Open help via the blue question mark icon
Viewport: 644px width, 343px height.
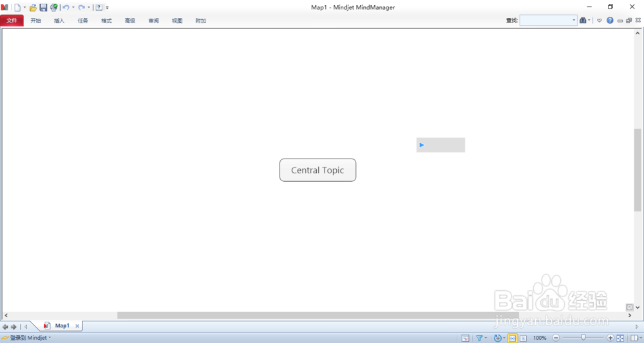pyautogui.click(x=610, y=20)
